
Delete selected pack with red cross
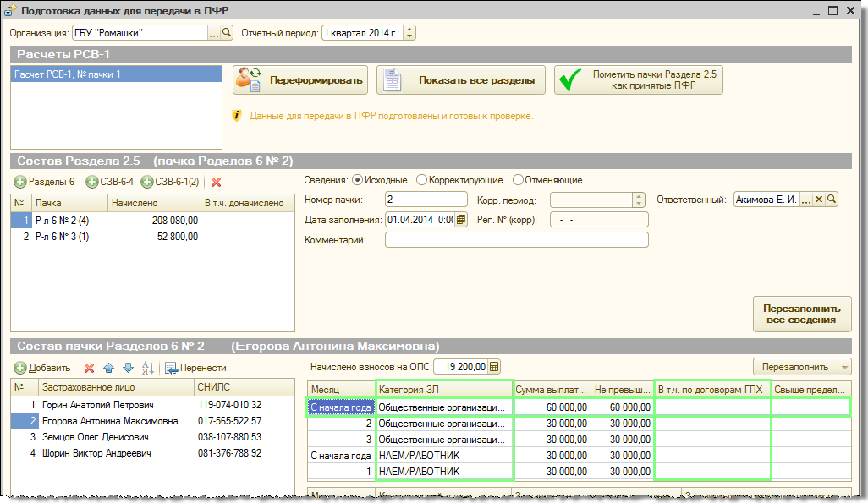[216, 182]
